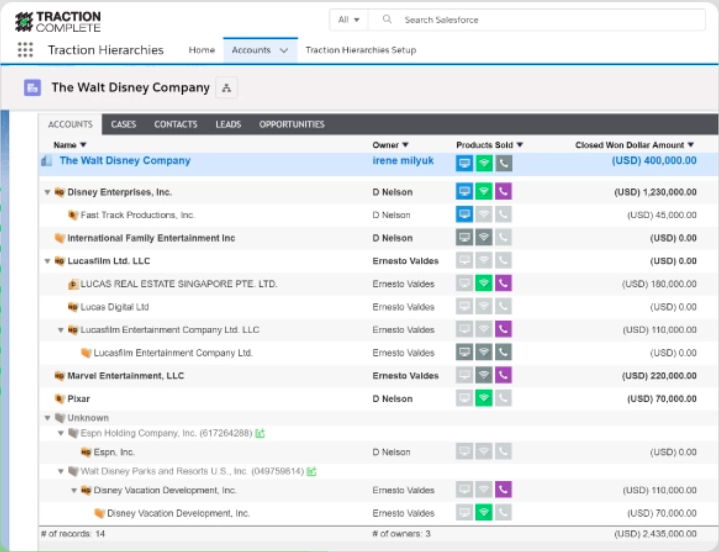The image size is (719, 552).
Task: Sort by the Name column arrow
Action: 83,145
